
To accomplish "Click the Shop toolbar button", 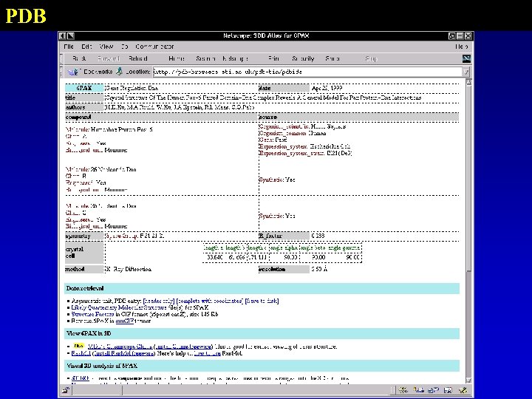I will click(x=332, y=58).
